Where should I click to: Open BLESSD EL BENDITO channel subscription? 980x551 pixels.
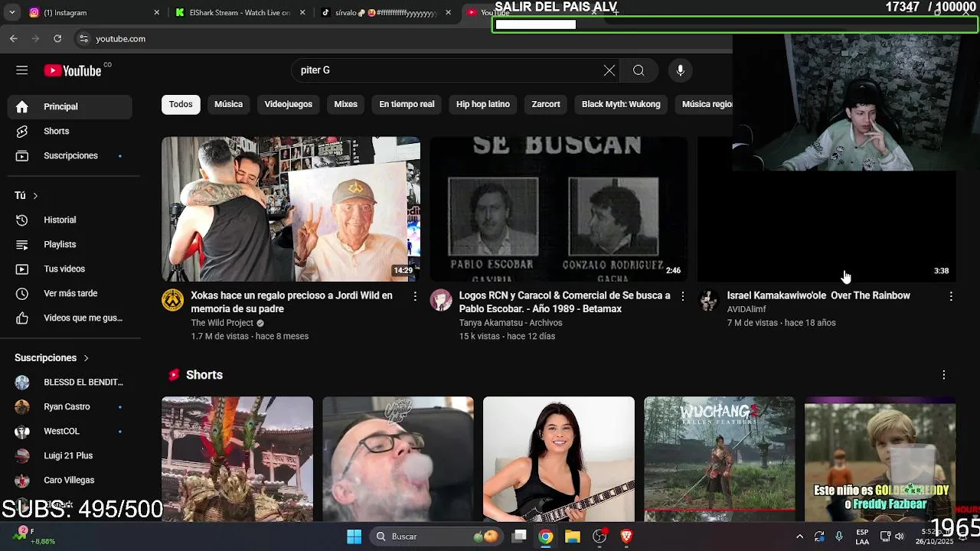tap(70, 382)
